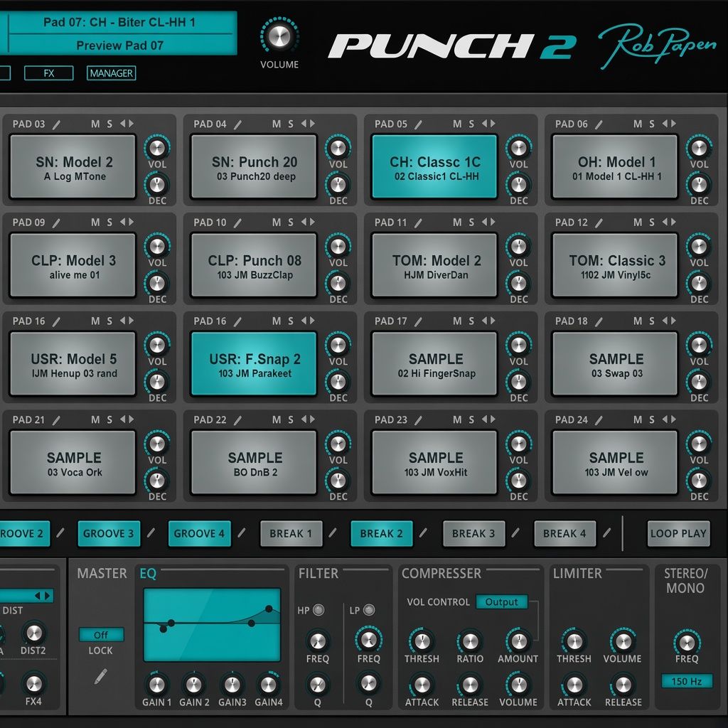Click the pencil icon next to BREAK 4
The height and width of the screenshot is (728, 728).
point(606,533)
